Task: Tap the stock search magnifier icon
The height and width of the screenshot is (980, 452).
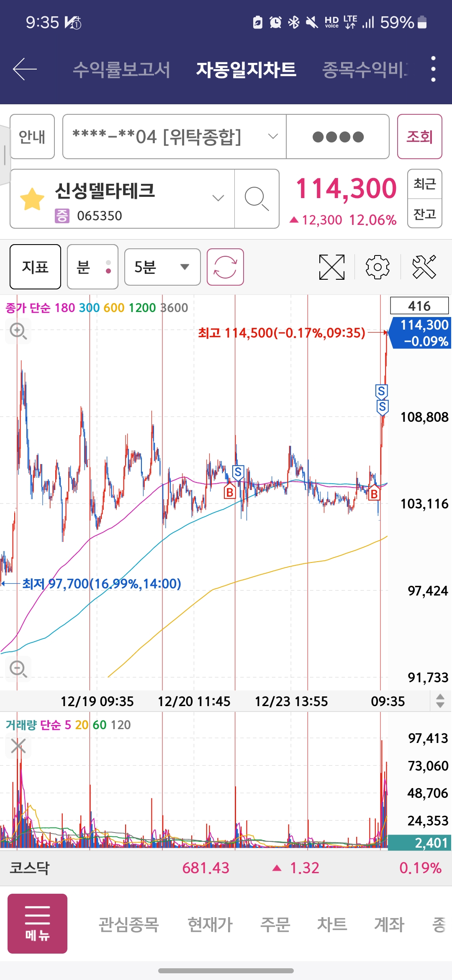Action: (x=257, y=199)
